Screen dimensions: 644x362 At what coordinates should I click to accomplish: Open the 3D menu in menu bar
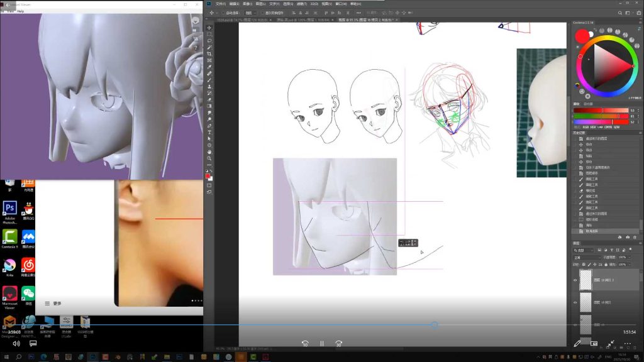point(314,4)
